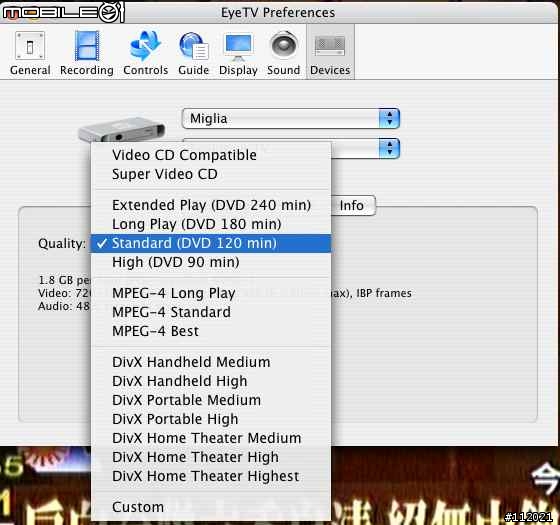The image size is (560, 525).
Task: Select Standard (DVD 120 min) option
Action: [x=211, y=243]
